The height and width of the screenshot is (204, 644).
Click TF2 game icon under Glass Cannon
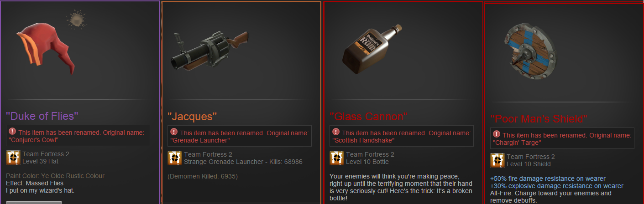pos(337,158)
